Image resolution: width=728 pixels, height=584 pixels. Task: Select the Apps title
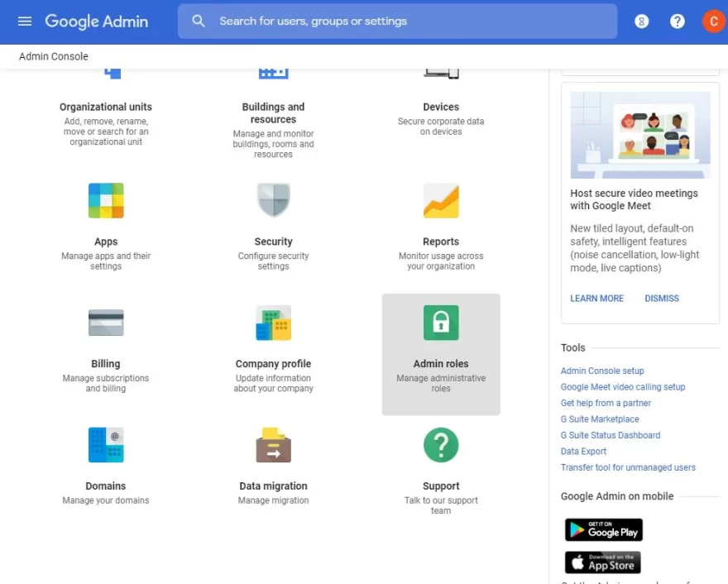point(106,242)
